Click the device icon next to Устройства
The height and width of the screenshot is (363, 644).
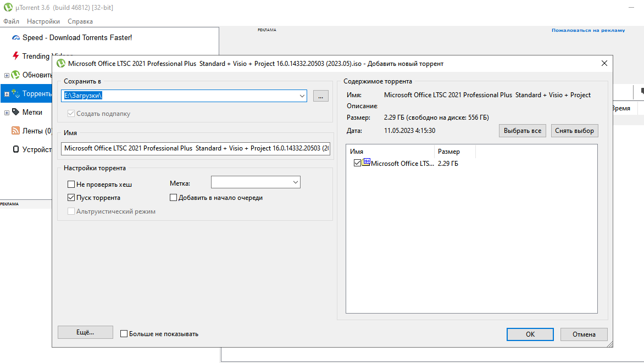coord(15,149)
